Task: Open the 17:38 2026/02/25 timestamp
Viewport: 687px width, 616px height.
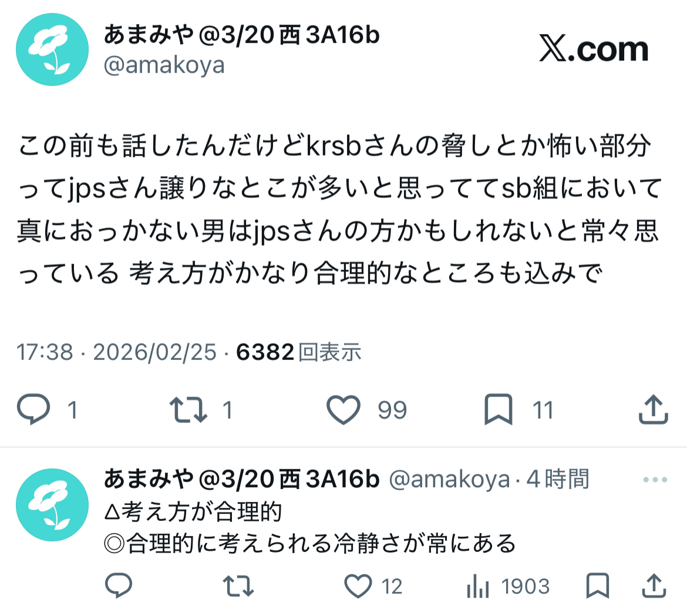Action: pos(116,352)
